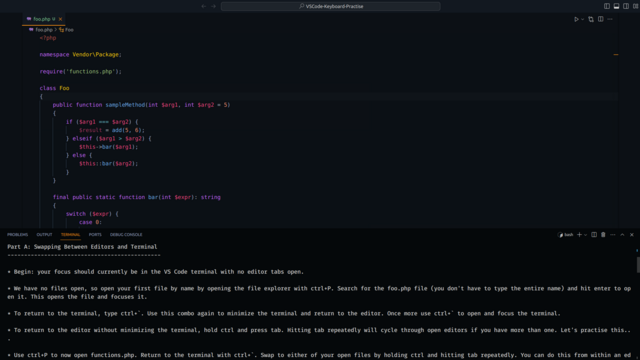This screenshot has width=640, height=360.
Task: Click the sampleMethod function name
Action: pos(125,105)
